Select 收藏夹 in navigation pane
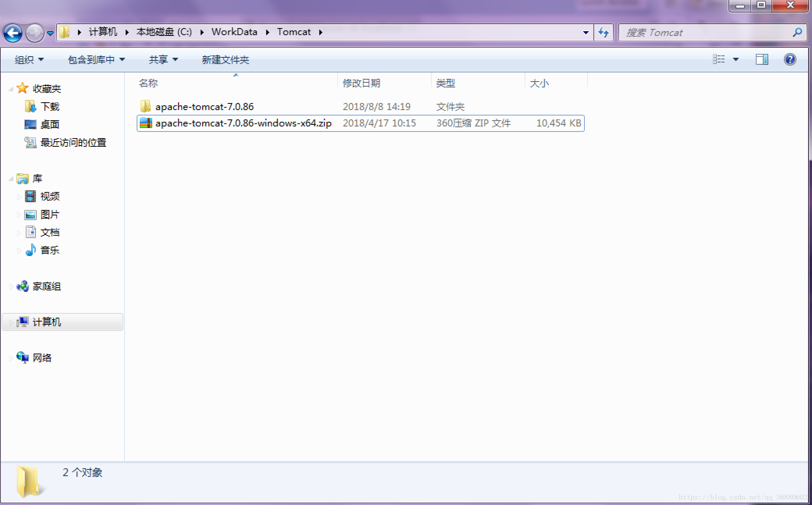 (47, 89)
